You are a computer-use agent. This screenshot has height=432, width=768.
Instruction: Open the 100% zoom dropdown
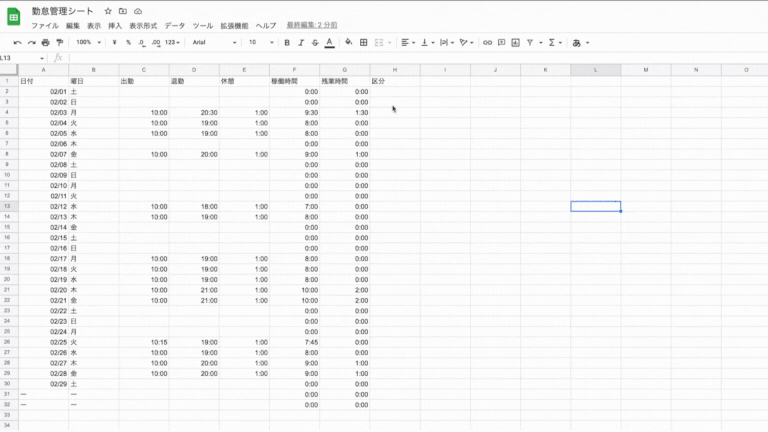(x=88, y=43)
